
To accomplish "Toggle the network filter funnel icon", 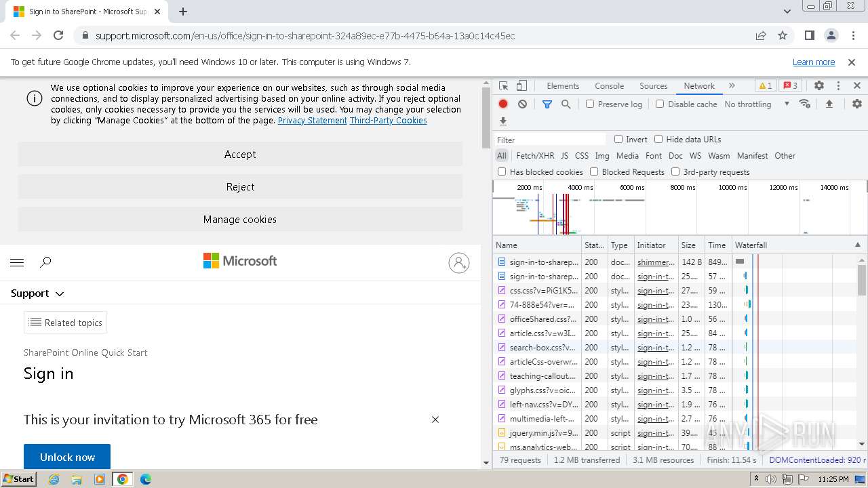I will [547, 104].
